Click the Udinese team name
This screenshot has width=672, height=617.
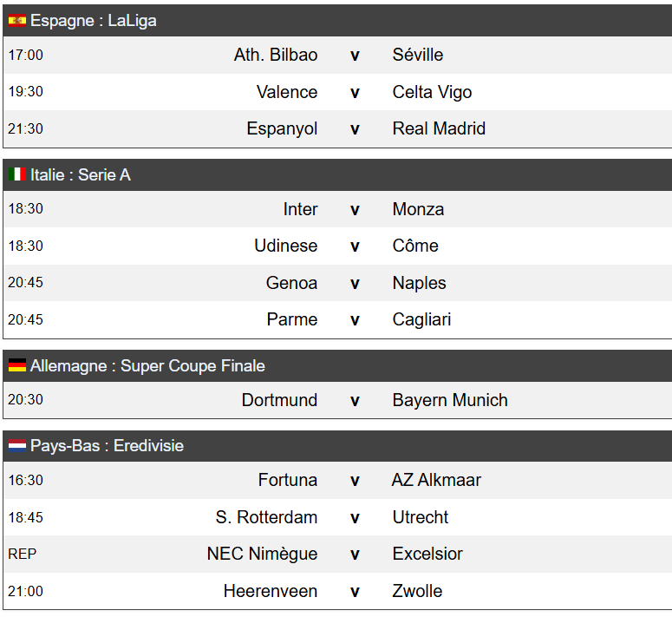(286, 246)
